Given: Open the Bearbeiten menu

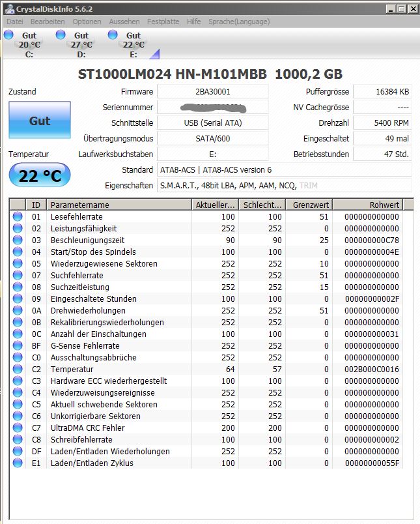Looking at the screenshot, I should [48, 22].
